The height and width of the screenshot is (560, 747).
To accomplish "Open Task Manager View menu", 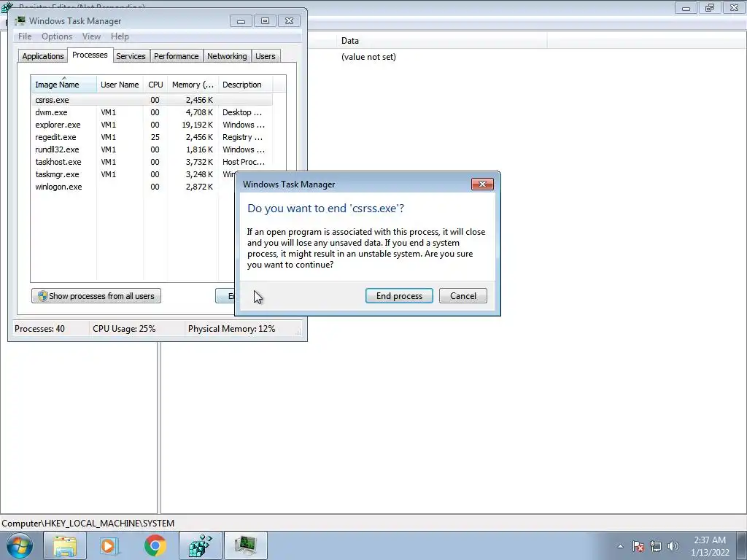I will pos(91,36).
